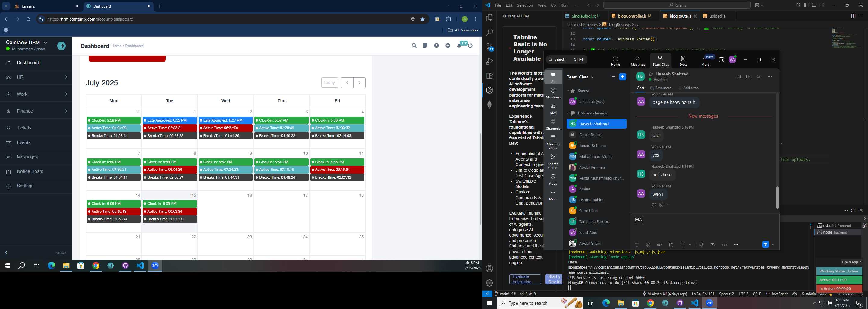The image size is (868, 309).
Task: Collapse DMs and channels section
Action: [x=568, y=113]
